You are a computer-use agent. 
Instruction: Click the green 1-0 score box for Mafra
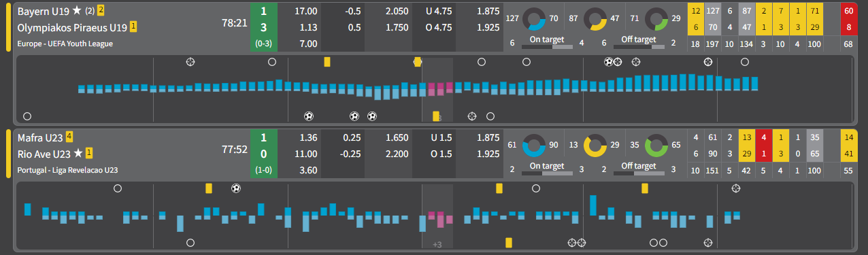tap(263, 154)
